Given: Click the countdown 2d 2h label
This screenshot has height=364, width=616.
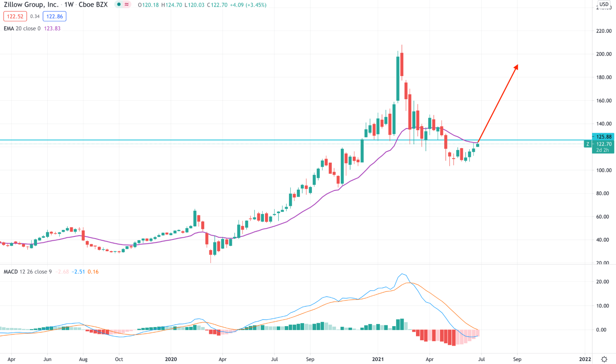Looking at the screenshot, I should [602, 150].
